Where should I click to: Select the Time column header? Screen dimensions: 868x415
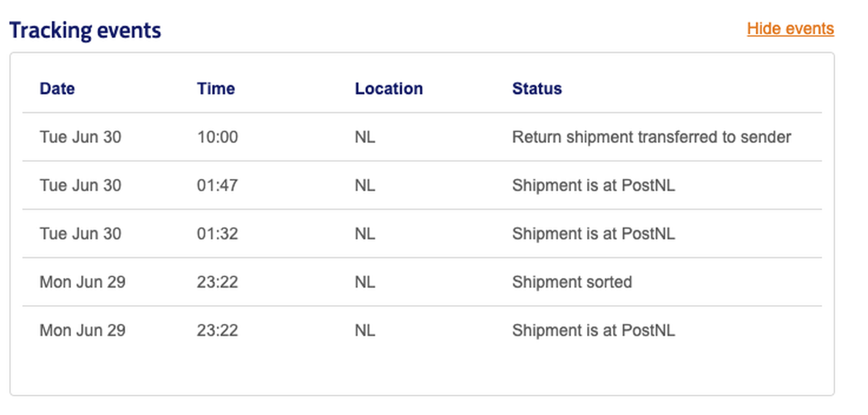tap(216, 89)
